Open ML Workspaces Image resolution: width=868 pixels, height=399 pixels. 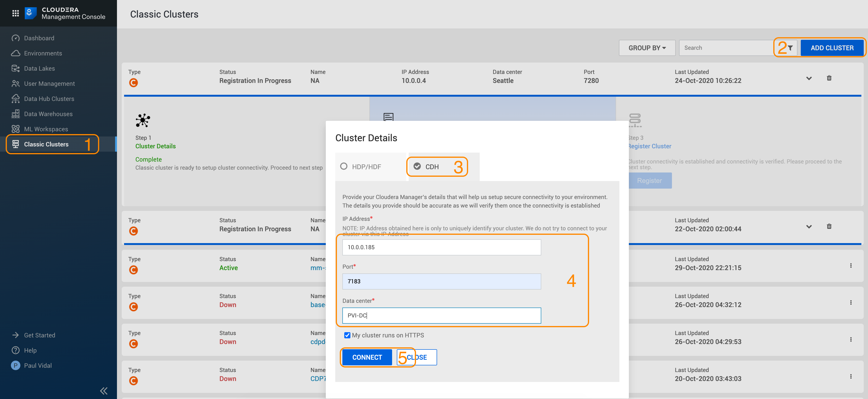[46, 128]
